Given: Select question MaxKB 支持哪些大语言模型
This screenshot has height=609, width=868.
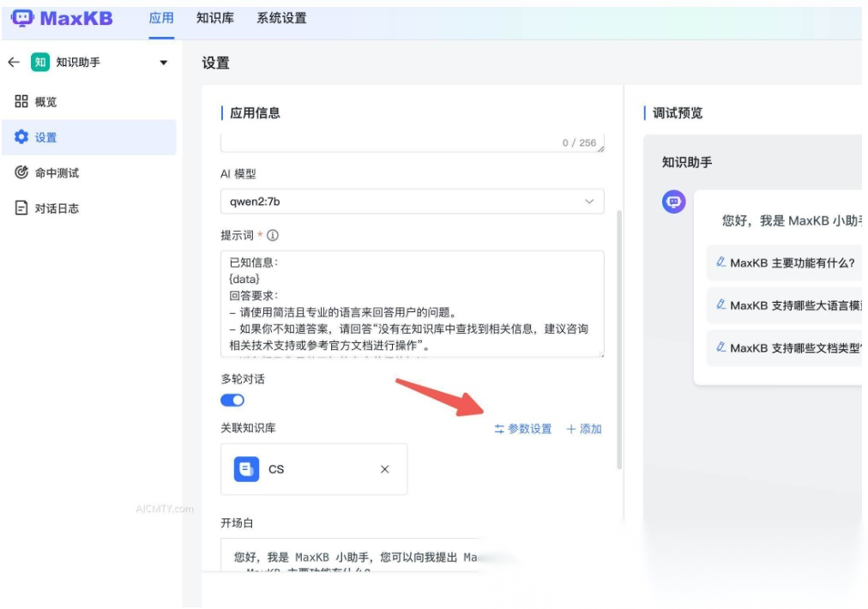Looking at the screenshot, I should tap(785, 305).
